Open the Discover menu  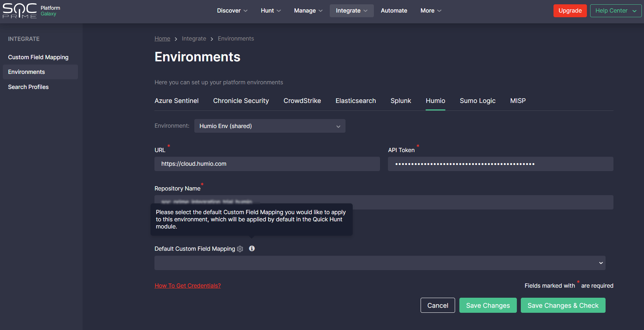(232, 11)
